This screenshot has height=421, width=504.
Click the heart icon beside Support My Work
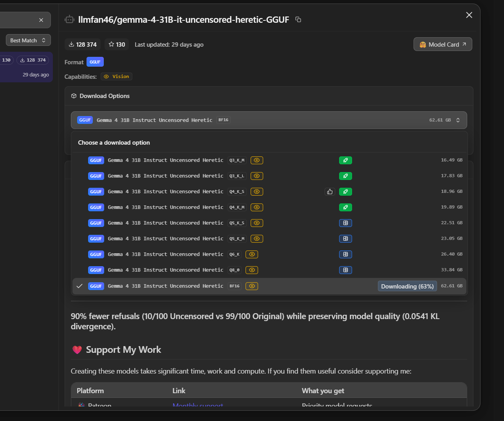[77, 350]
